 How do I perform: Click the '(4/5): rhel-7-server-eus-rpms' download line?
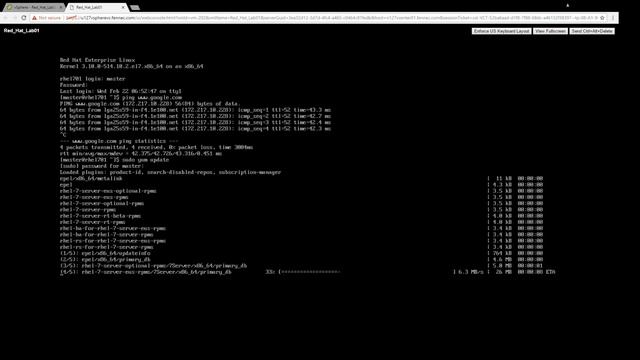click(x=145, y=272)
